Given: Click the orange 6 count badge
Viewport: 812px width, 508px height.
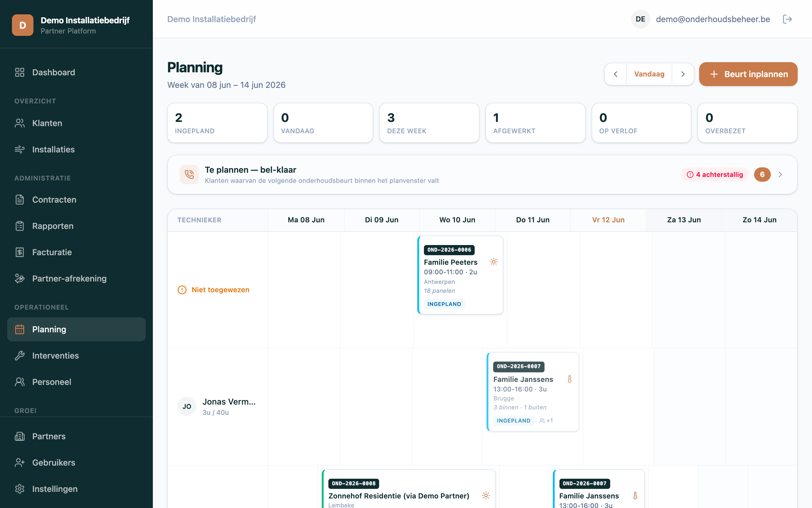Looking at the screenshot, I should (x=762, y=175).
